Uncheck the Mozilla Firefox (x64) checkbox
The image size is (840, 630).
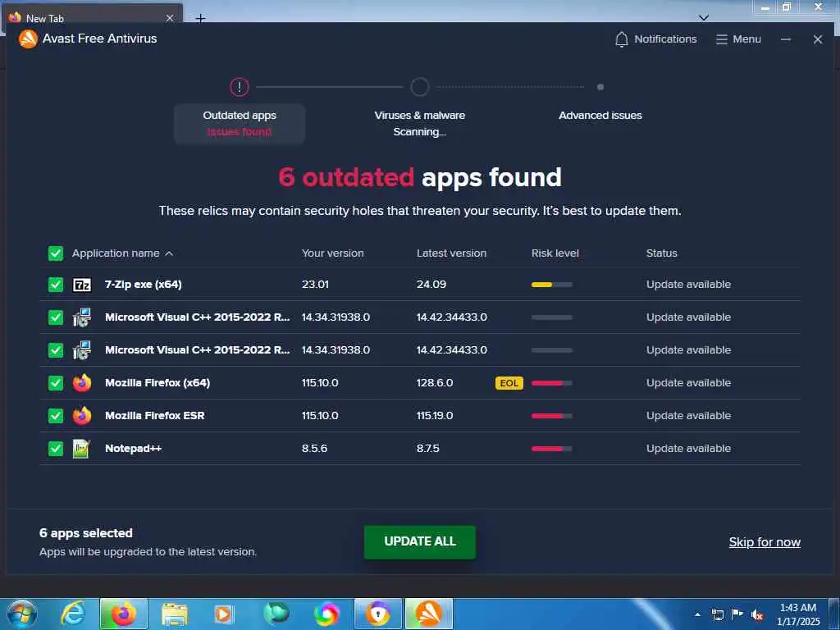56,383
